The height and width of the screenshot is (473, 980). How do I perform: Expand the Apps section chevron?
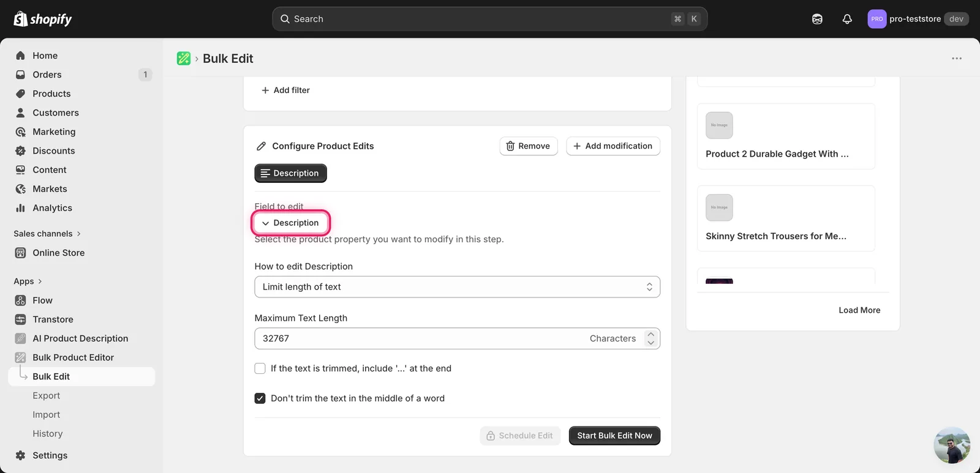[40, 281]
